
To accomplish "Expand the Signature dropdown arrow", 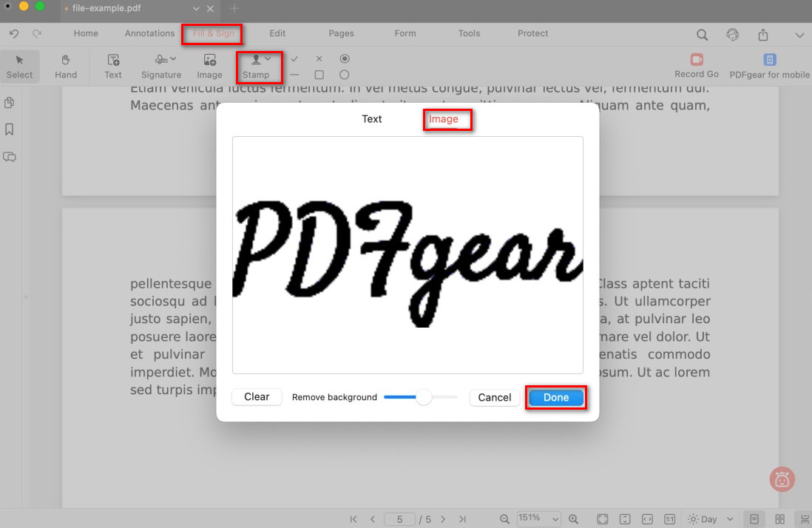I will point(173,58).
